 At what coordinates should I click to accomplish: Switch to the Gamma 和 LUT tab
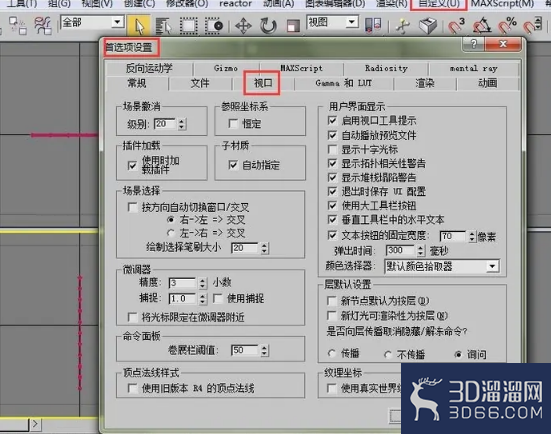pyautogui.click(x=343, y=83)
